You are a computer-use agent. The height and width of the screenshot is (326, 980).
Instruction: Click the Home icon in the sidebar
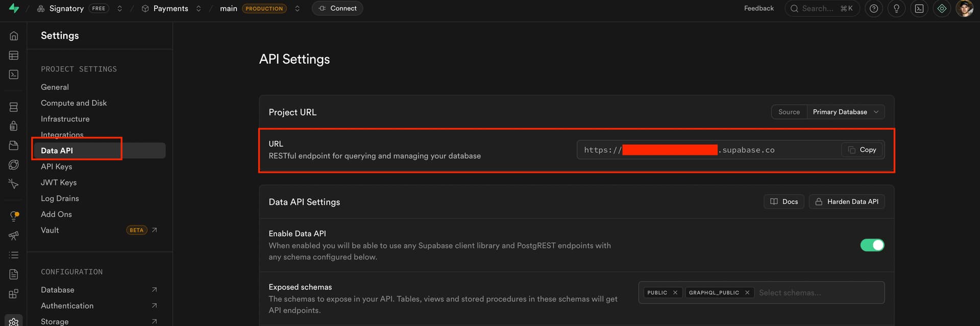click(x=14, y=36)
